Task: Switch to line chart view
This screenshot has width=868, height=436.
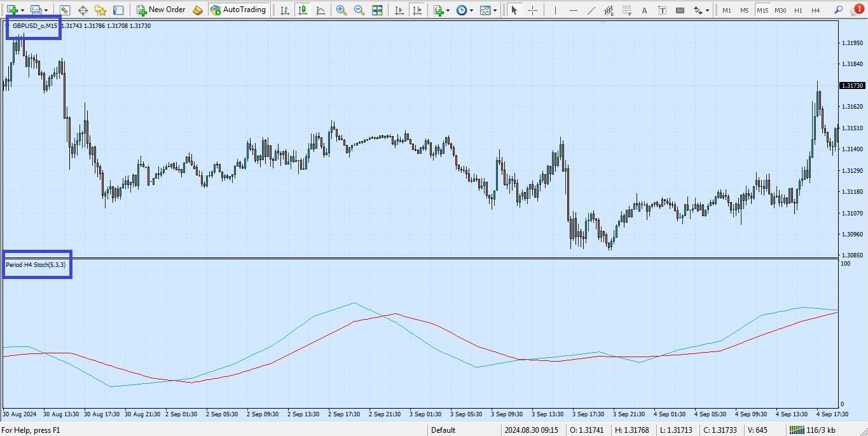Action: (320, 10)
